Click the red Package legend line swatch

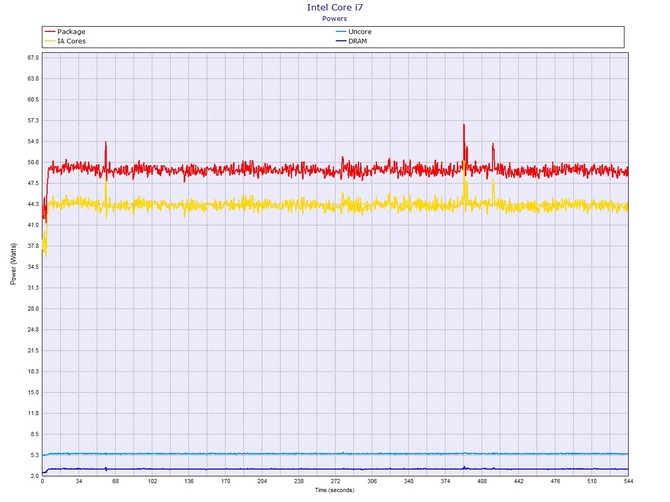[50, 32]
